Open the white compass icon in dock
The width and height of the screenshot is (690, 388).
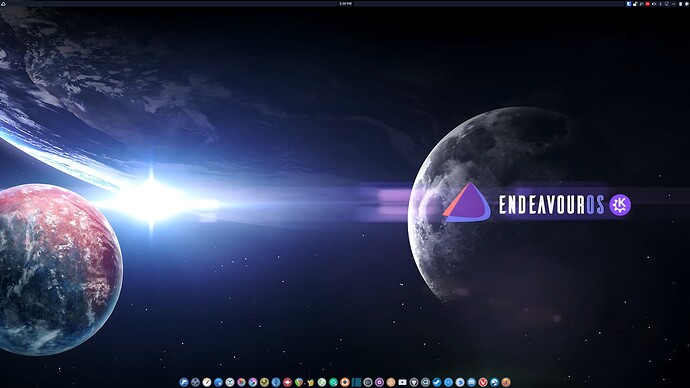[x=207, y=382]
